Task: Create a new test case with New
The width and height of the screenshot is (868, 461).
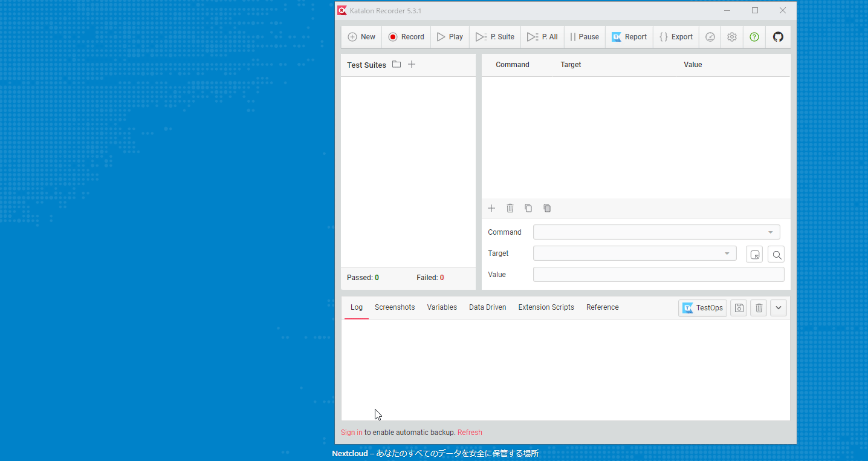Action: click(361, 37)
